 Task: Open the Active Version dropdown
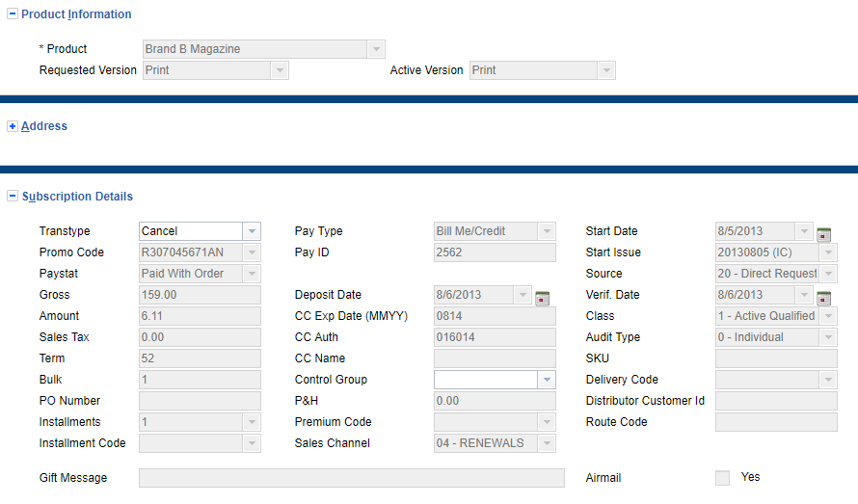point(605,70)
